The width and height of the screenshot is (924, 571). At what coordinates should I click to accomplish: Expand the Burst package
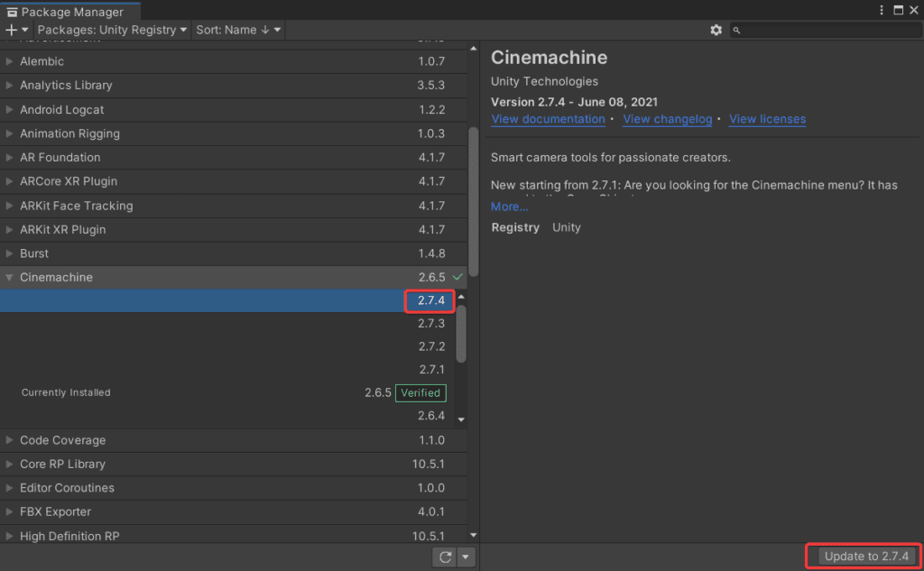[9, 253]
